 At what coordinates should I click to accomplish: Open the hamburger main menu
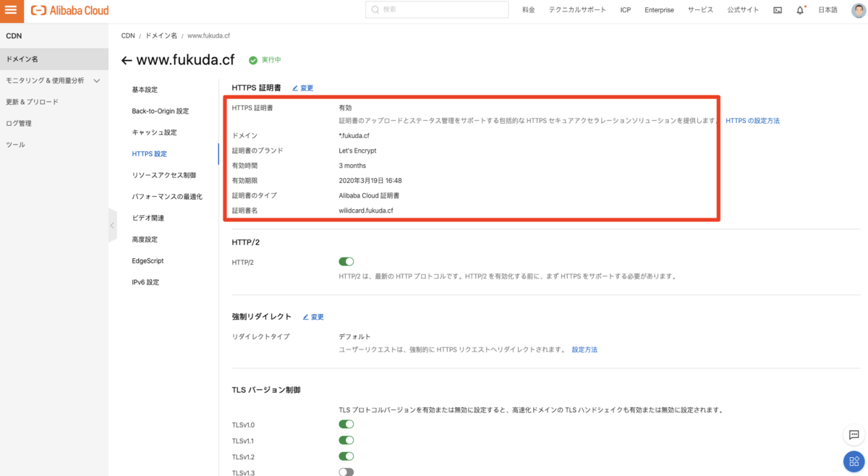11,10
